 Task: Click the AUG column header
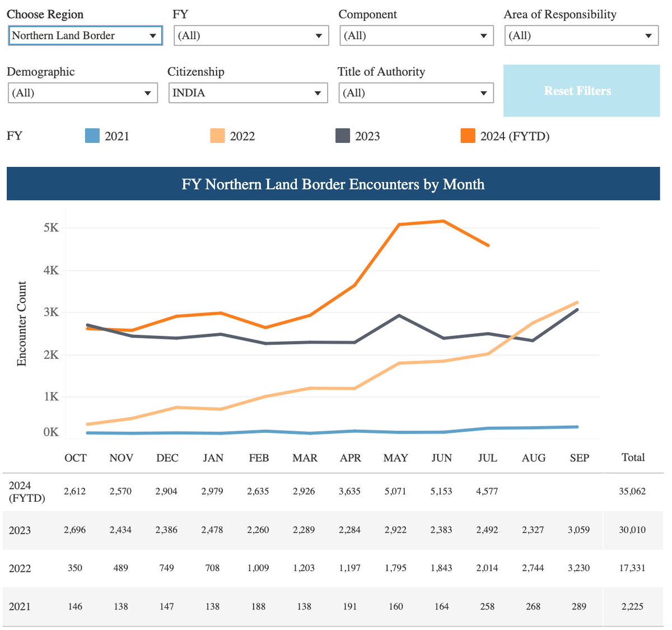533,458
